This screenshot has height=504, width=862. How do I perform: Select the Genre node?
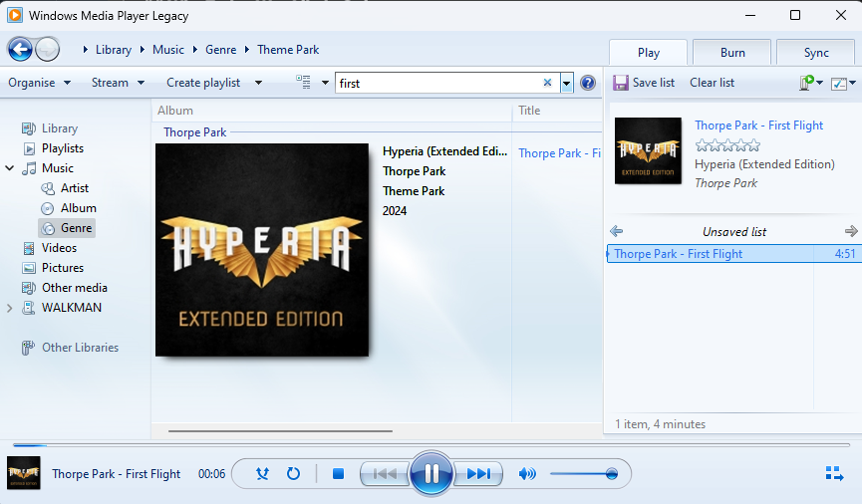pyautogui.click(x=67, y=228)
